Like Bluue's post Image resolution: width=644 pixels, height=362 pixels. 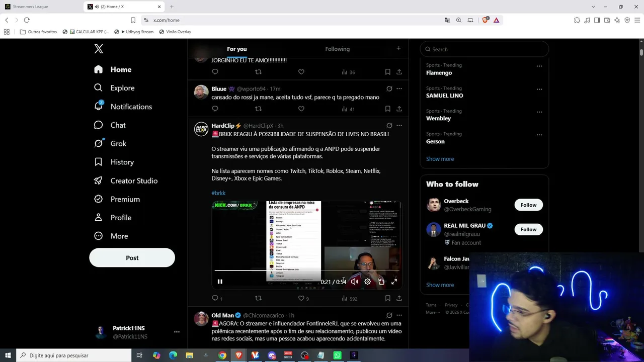[x=301, y=109]
